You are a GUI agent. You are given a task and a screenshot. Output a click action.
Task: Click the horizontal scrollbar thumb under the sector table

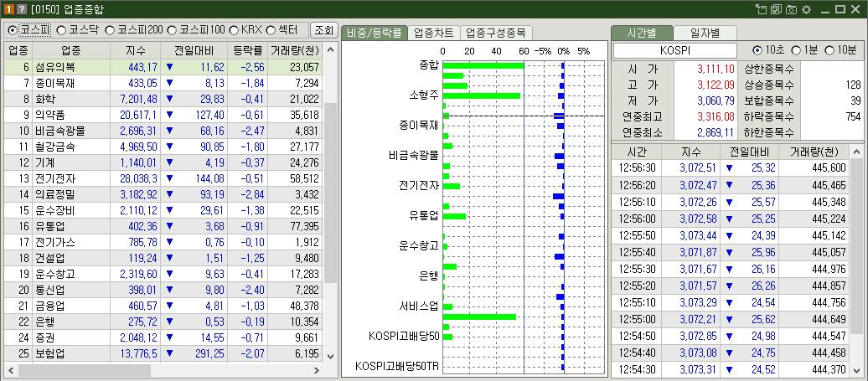[84, 370]
